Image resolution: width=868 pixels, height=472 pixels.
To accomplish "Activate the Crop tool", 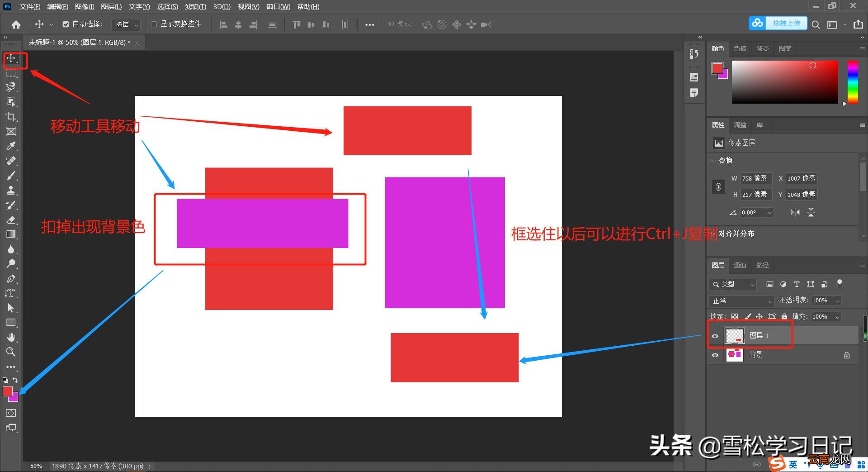I will point(11,117).
